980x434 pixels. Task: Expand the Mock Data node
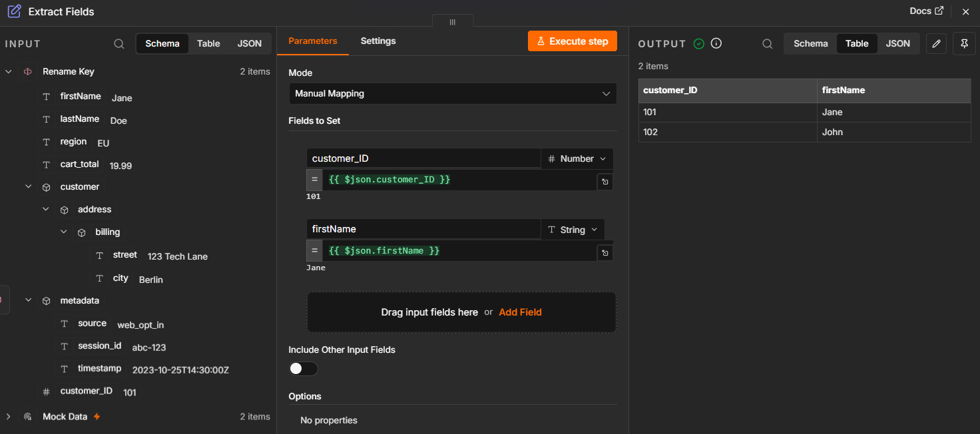[x=9, y=417]
